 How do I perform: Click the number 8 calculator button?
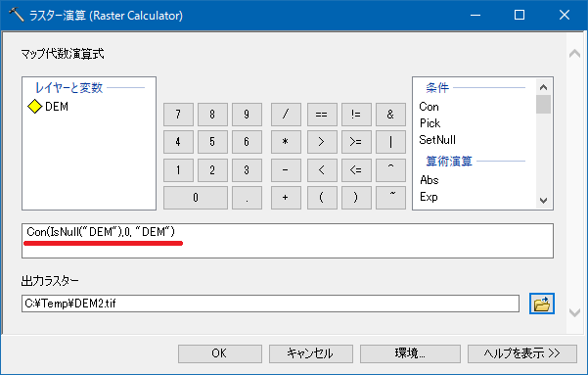click(212, 115)
